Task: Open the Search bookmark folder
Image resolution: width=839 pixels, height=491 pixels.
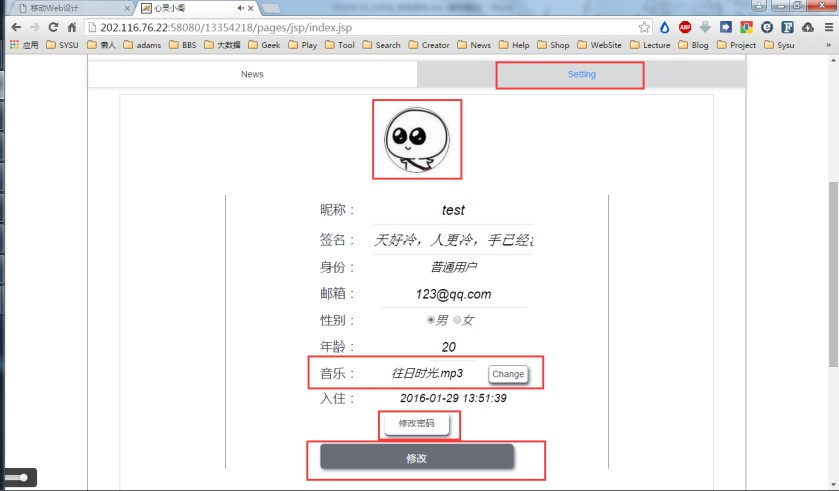Action: click(x=382, y=45)
